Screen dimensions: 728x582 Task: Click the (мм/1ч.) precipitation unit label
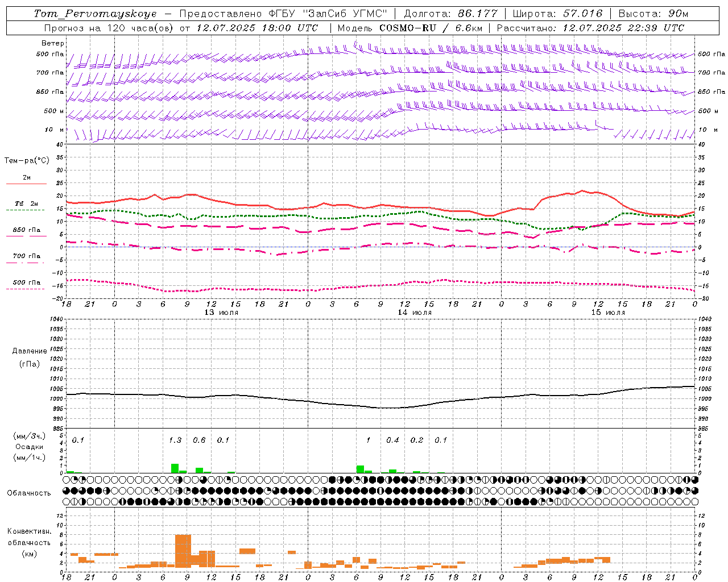coord(30,458)
